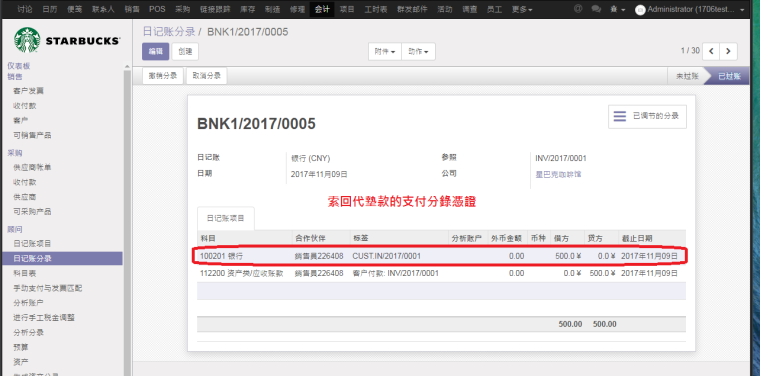Open 可采购产品 in the sidebar

tap(32, 212)
